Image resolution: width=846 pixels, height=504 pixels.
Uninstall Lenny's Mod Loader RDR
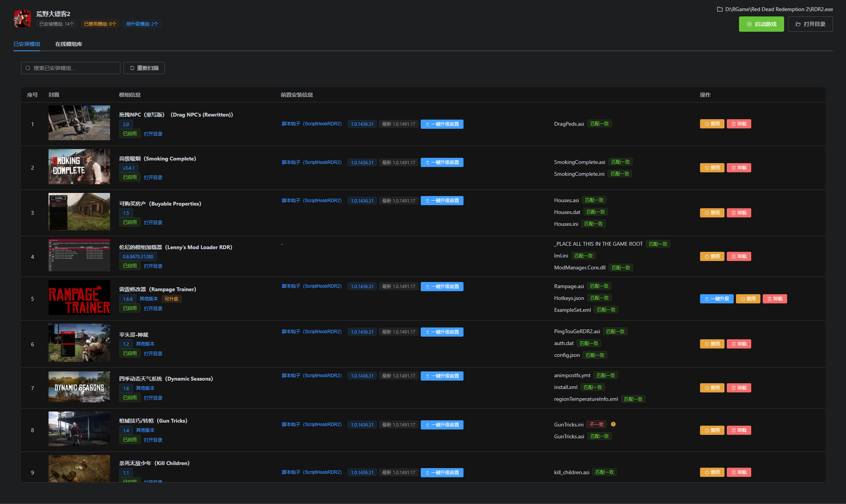point(739,256)
